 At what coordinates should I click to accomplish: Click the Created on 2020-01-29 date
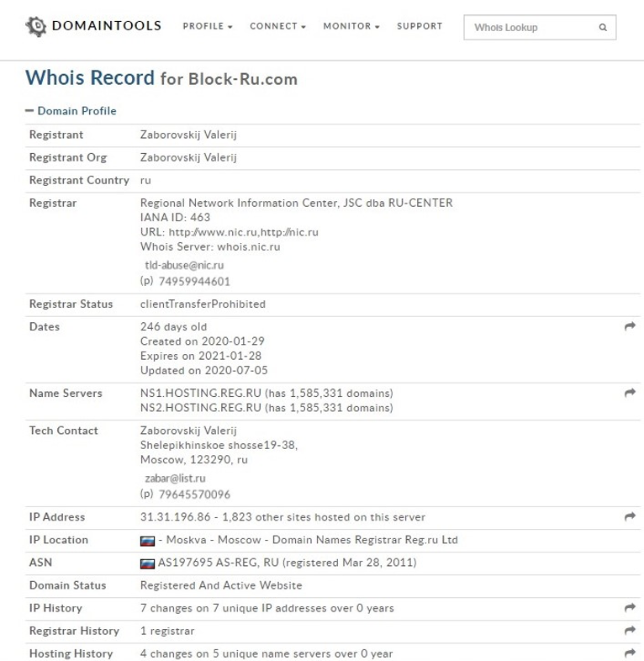coord(203,341)
